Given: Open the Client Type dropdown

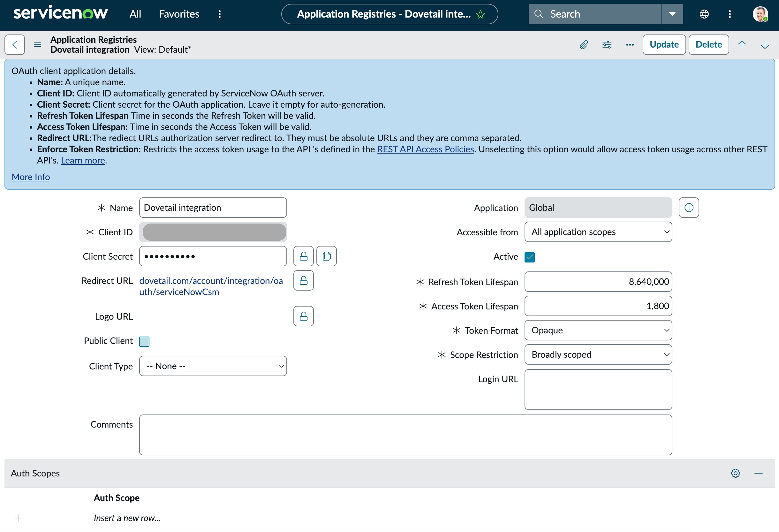Looking at the screenshot, I should tap(213, 366).
